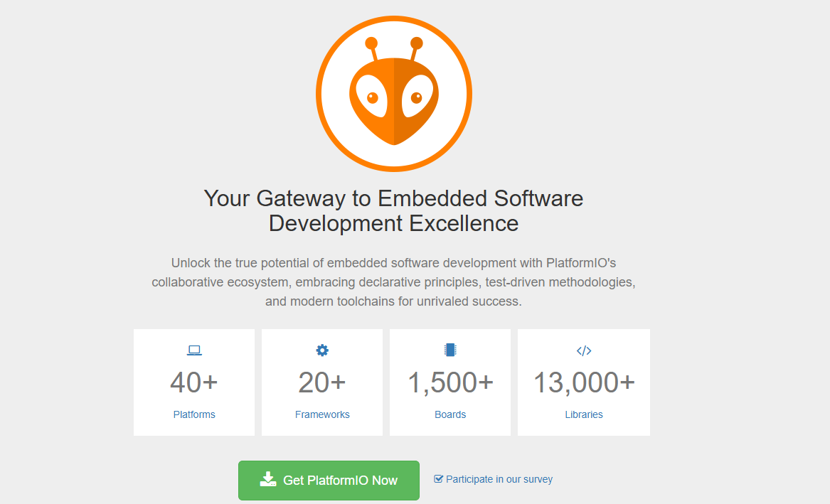
Task: Click the checkbox icon beside the survey link
Action: click(438, 478)
